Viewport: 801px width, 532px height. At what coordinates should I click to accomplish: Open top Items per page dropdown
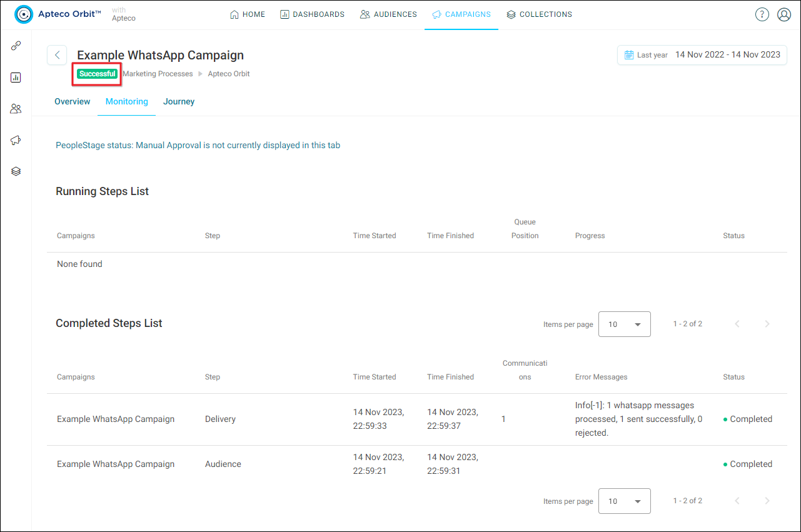625,324
